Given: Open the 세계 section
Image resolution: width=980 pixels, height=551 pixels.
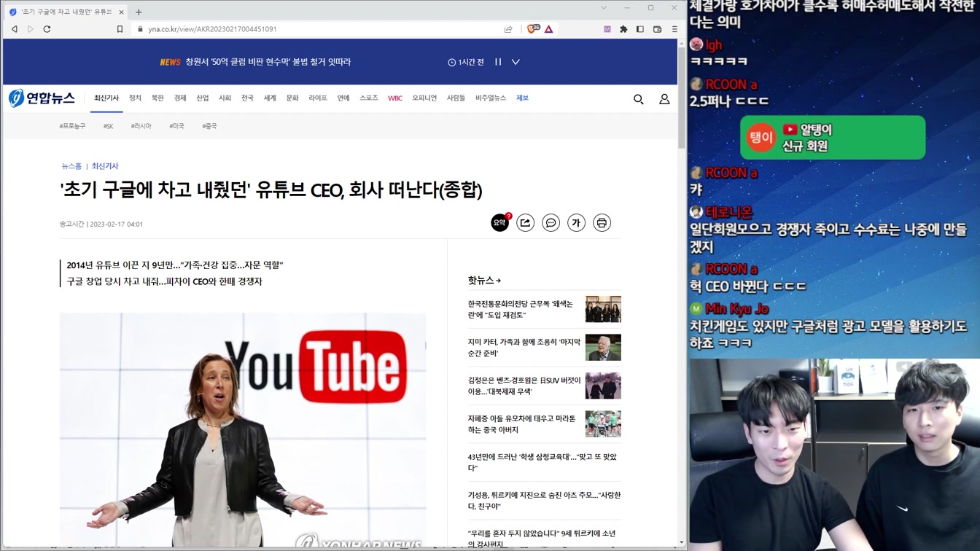Looking at the screenshot, I should pyautogui.click(x=270, y=98).
